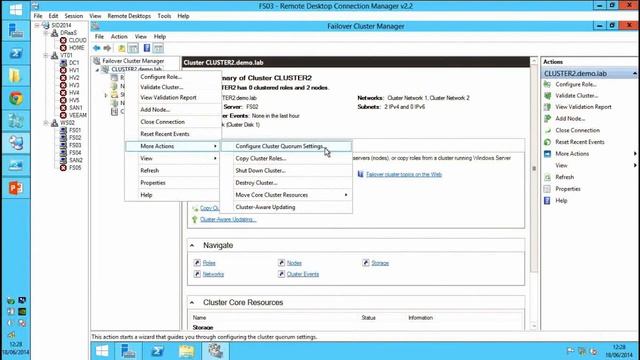640x360 pixels.
Task: Click the Add Node icon in Actions pane
Action: tap(547, 118)
